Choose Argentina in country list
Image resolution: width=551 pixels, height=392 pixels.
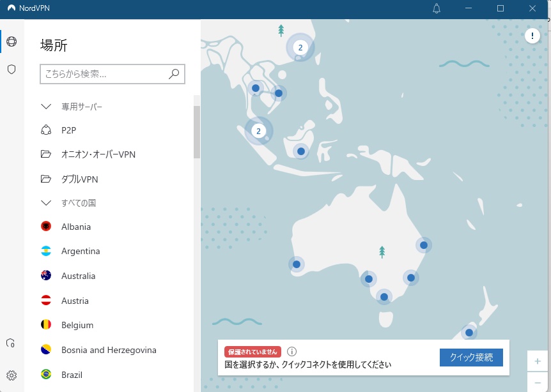click(x=81, y=252)
